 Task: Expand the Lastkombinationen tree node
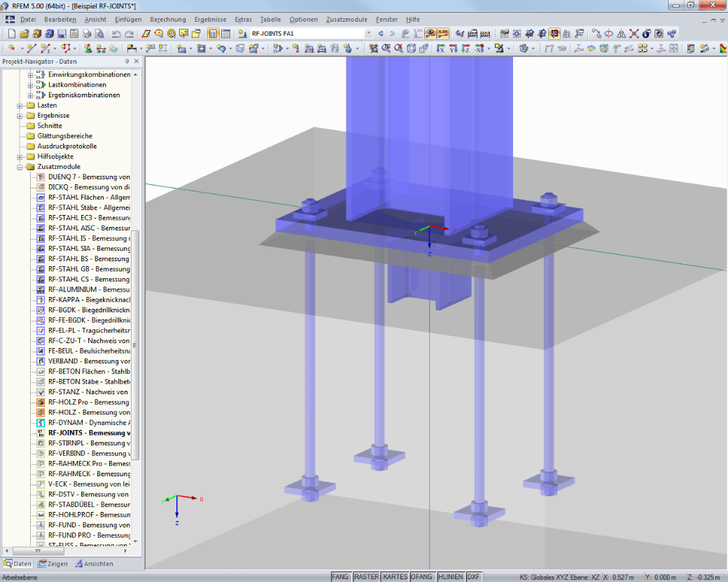coord(30,85)
